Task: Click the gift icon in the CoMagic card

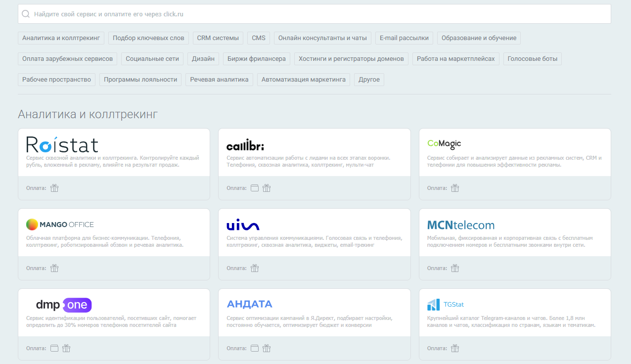Action: pyautogui.click(x=455, y=188)
